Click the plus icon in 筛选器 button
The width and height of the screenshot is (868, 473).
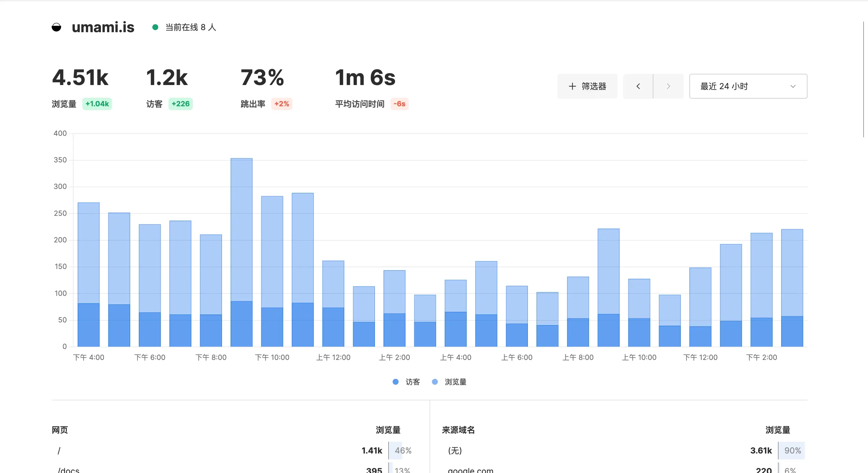[x=572, y=86]
